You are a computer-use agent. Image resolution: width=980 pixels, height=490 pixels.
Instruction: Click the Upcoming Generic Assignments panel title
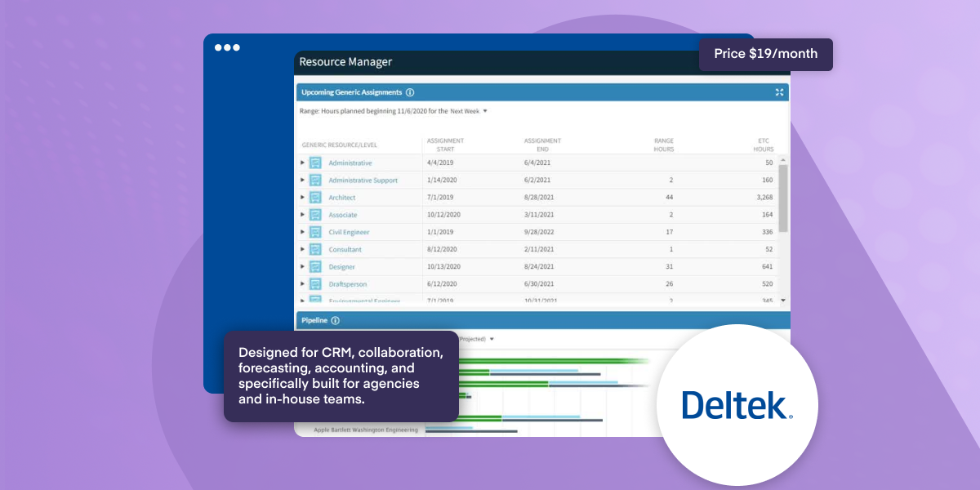(351, 92)
